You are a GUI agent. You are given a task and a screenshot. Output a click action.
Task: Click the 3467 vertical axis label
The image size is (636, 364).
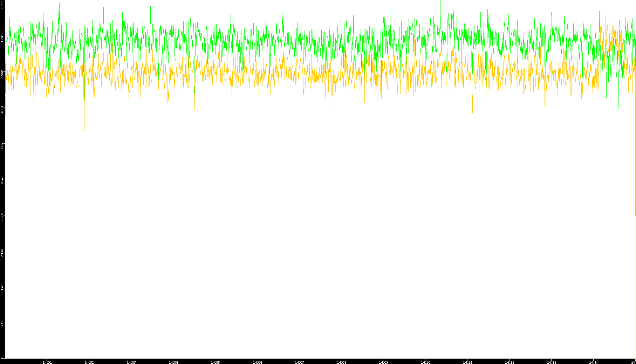pos(2,181)
